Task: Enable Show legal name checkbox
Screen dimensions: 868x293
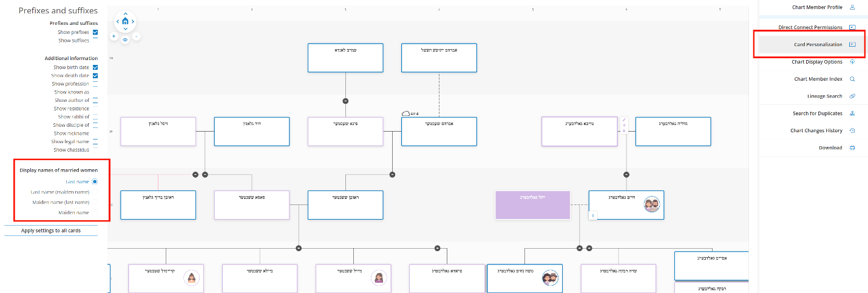Action: pyautogui.click(x=95, y=141)
